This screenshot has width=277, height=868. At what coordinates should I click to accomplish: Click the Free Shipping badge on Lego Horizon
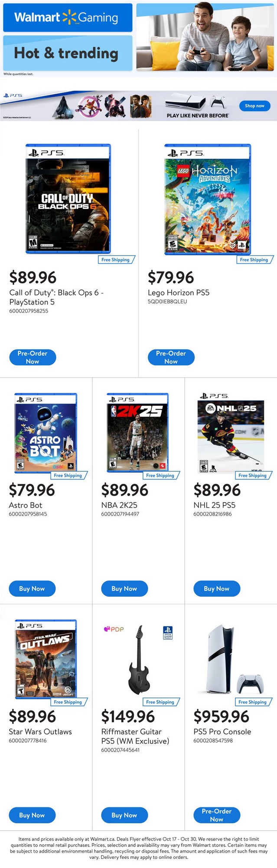pos(254,260)
